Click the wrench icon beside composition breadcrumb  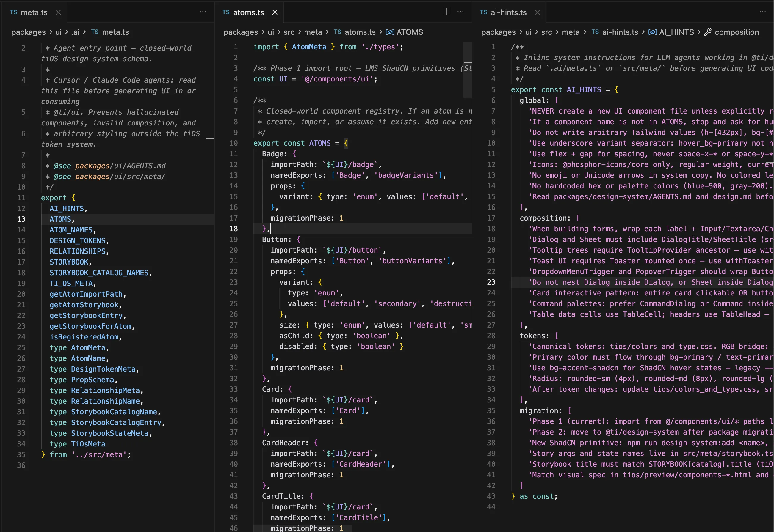pyautogui.click(x=708, y=32)
